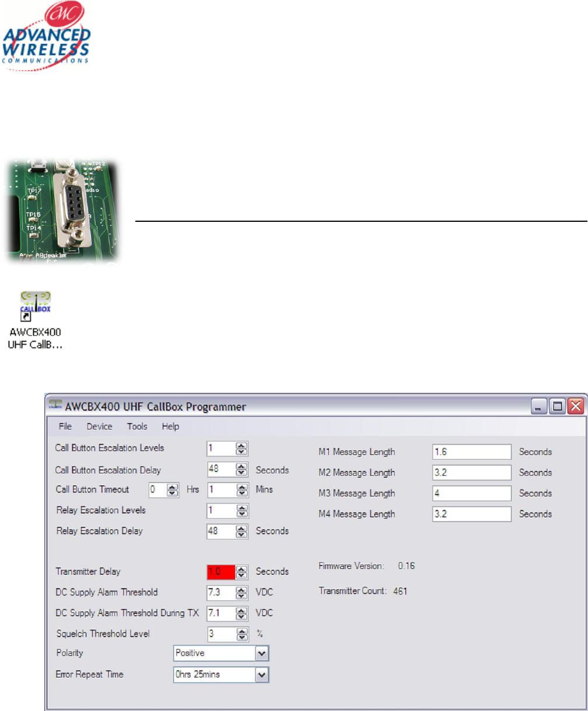Click the CallBox Programmer title bar icon
Screen dimensions: 588x711
[56, 406]
